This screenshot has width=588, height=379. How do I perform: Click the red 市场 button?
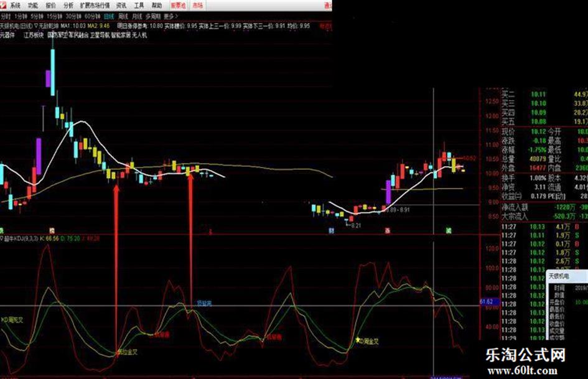click(198, 6)
